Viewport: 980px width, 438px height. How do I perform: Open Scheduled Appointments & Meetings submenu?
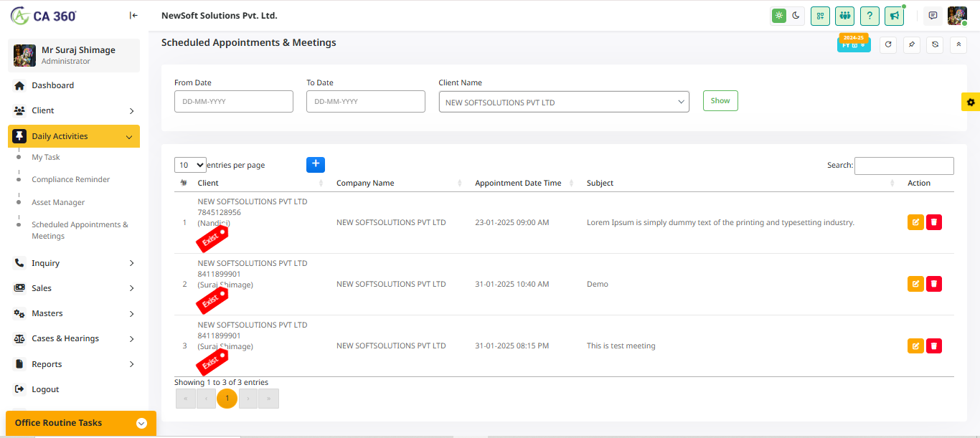coord(80,230)
